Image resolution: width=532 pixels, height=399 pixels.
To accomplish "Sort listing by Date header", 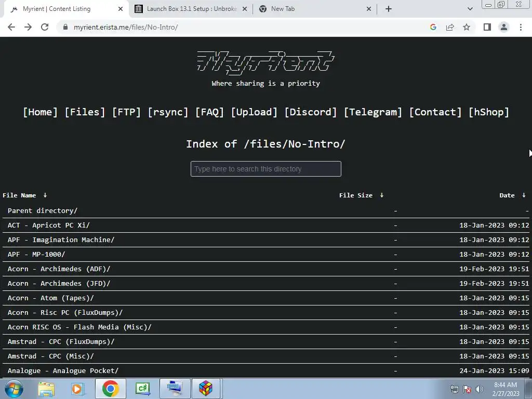I will click(x=507, y=195).
